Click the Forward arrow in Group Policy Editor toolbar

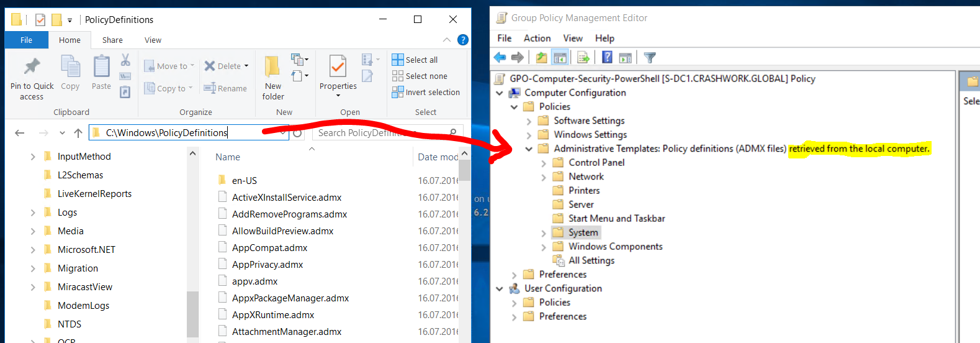(x=517, y=58)
